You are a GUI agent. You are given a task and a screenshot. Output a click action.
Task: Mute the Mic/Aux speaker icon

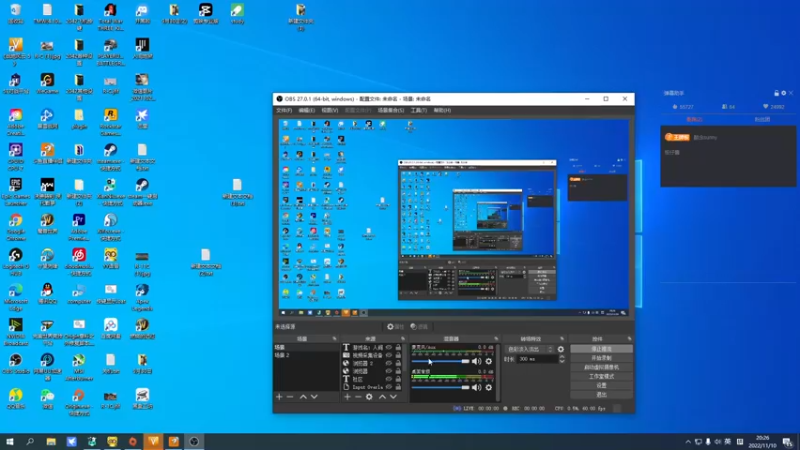coord(476,361)
